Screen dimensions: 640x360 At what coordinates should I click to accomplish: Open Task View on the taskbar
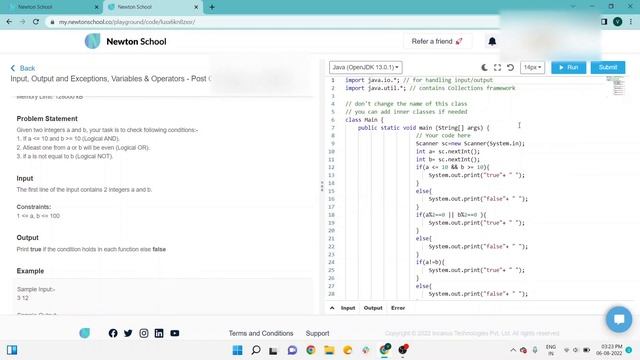pos(273,350)
